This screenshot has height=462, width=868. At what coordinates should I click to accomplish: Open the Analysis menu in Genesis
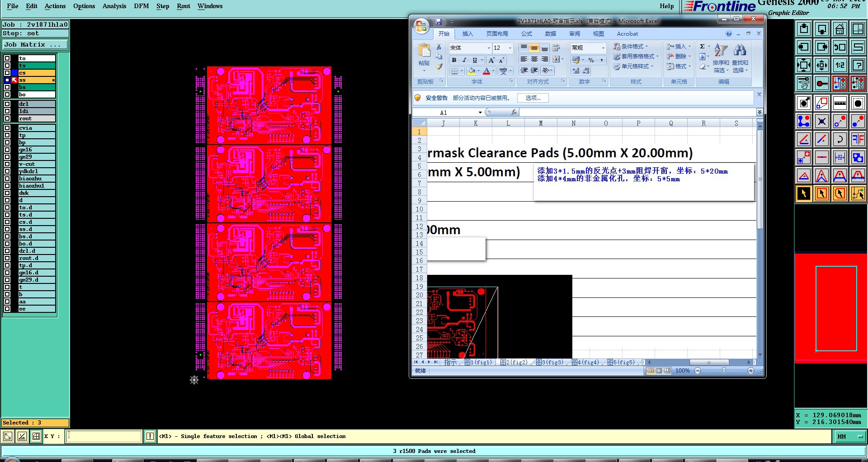tap(114, 6)
